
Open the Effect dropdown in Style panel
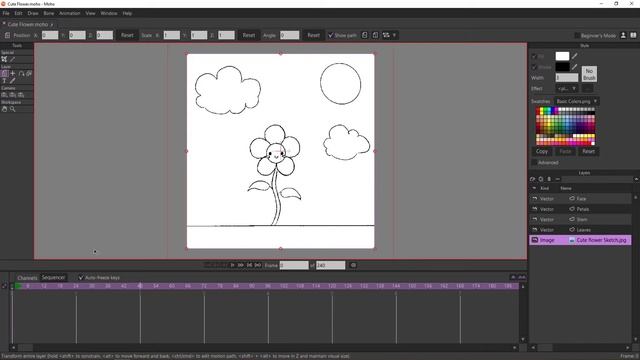567,89
